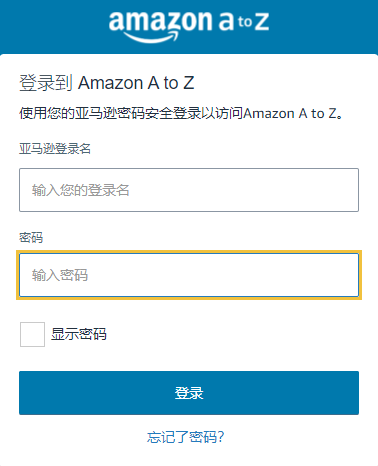This screenshot has width=378, height=466.
Task: Click the yellow-highlighted password box
Action: pyautogui.click(x=189, y=275)
